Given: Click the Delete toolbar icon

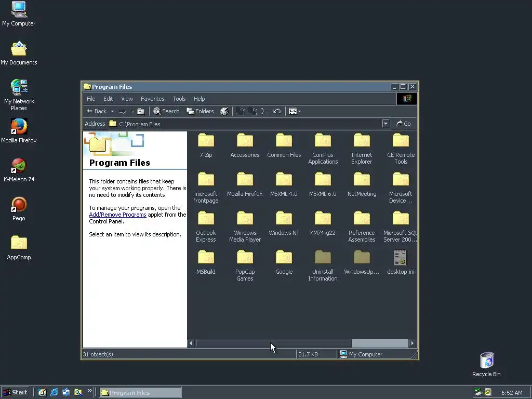Looking at the screenshot, I should pos(264,111).
